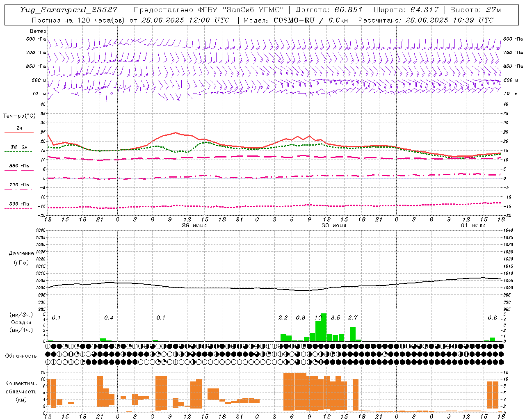Click the 'Облачность' cloud cover label
Viewport: 525px width, 420px height.
pos(21,356)
